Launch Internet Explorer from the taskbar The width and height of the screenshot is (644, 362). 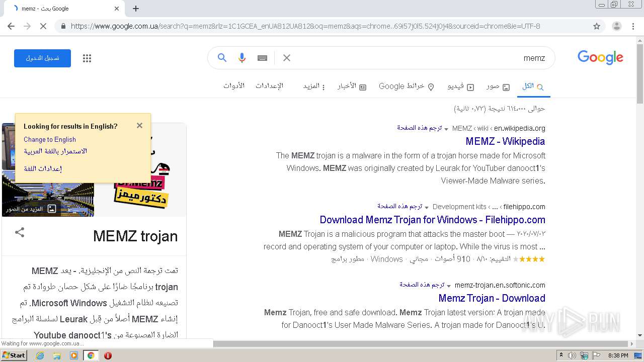click(40, 355)
